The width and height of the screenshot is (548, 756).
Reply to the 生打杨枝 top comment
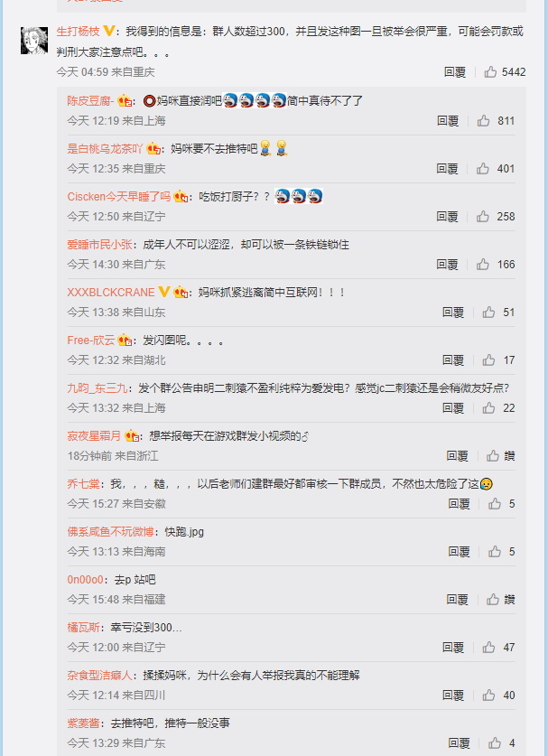click(x=454, y=72)
